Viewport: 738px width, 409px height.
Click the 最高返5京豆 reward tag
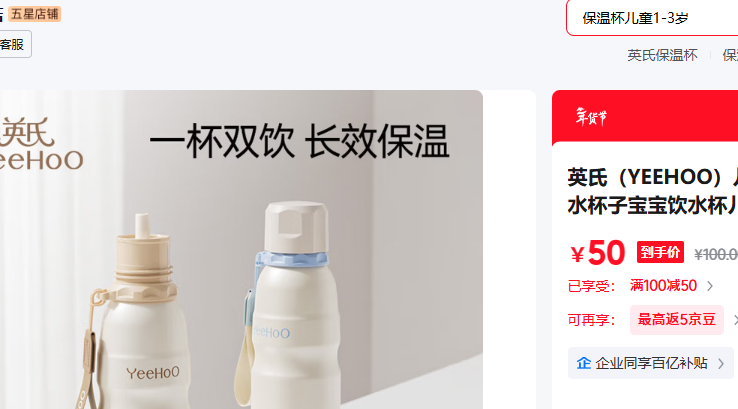pyautogui.click(x=676, y=320)
